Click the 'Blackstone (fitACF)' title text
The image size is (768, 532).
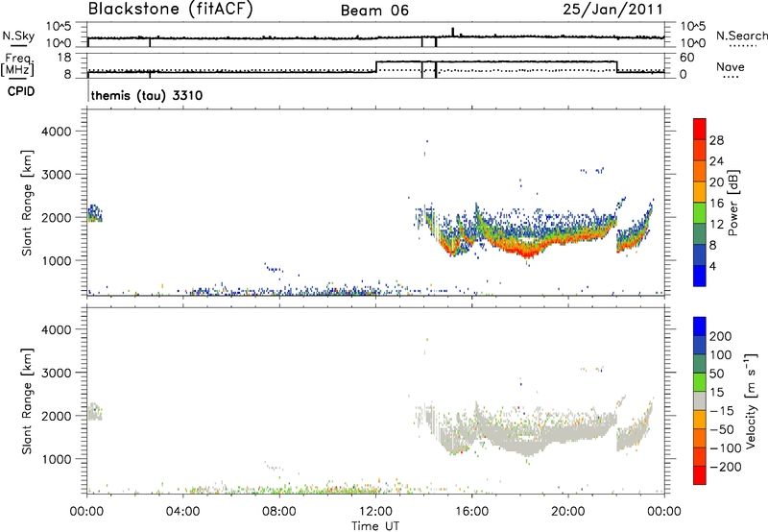pos(171,9)
